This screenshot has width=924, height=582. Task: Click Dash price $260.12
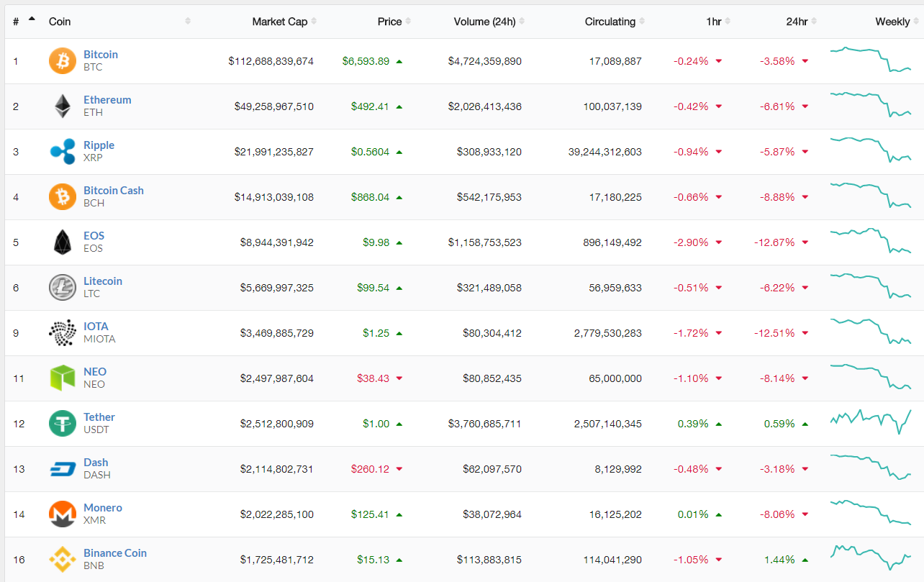pyautogui.click(x=370, y=469)
